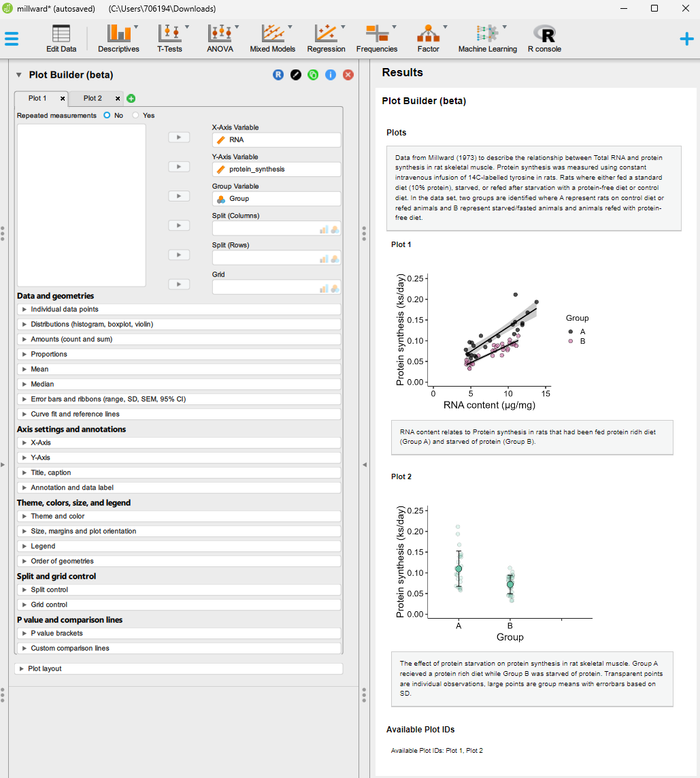700x778 pixels.
Task: Close analysis with the red X icon
Action: pos(348,75)
